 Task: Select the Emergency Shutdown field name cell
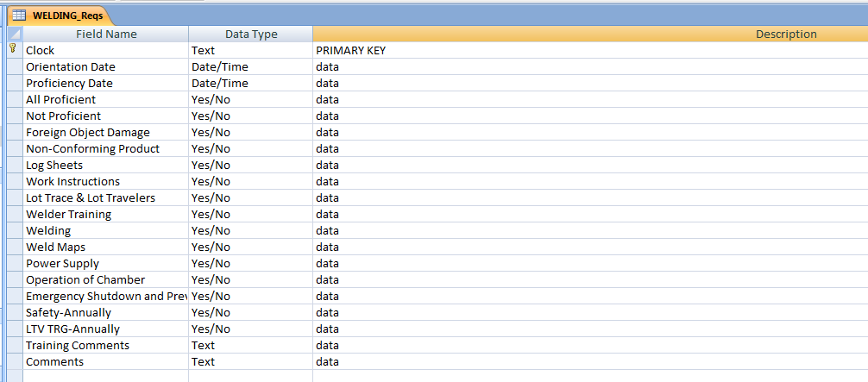(106, 296)
